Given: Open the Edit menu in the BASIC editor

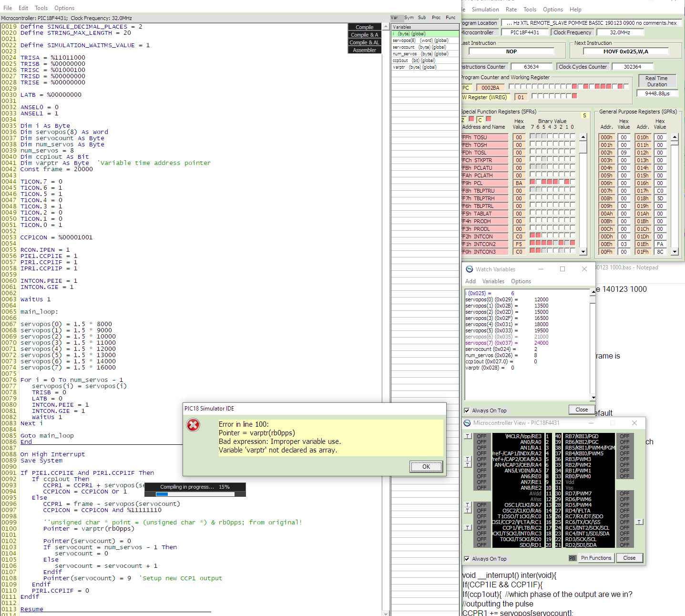Looking at the screenshot, I should pos(23,8).
